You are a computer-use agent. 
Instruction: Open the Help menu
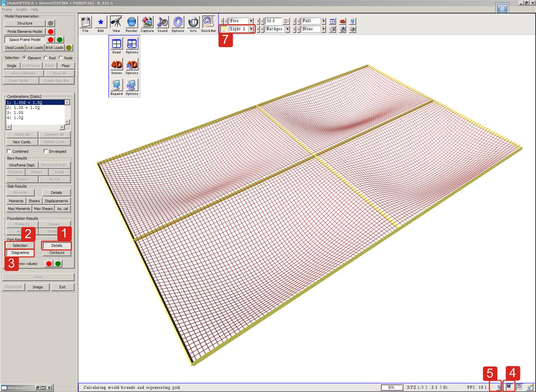pyautogui.click(x=35, y=9)
